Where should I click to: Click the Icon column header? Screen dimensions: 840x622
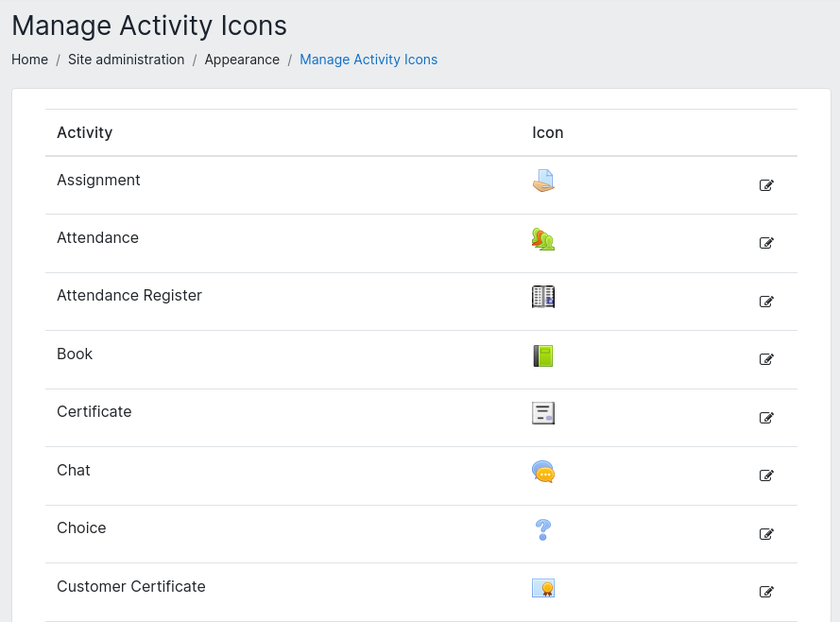(x=547, y=132)
